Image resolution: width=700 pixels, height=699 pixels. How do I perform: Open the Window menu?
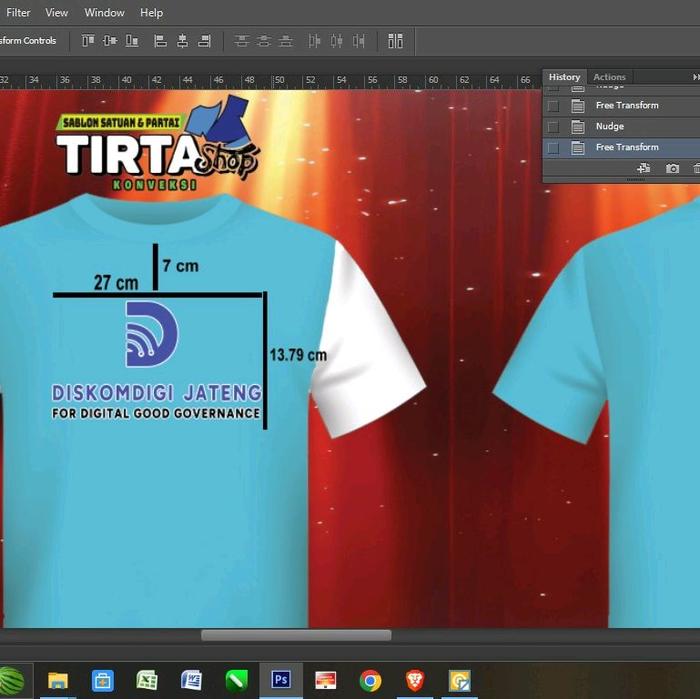tap(104, 12)
